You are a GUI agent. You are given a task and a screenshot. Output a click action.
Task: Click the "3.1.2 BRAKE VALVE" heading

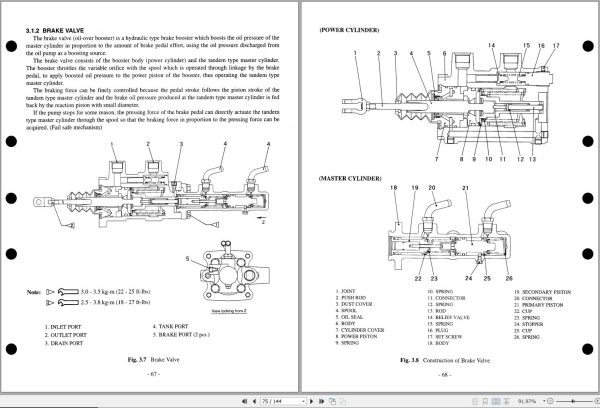click(x=55, y=31)
